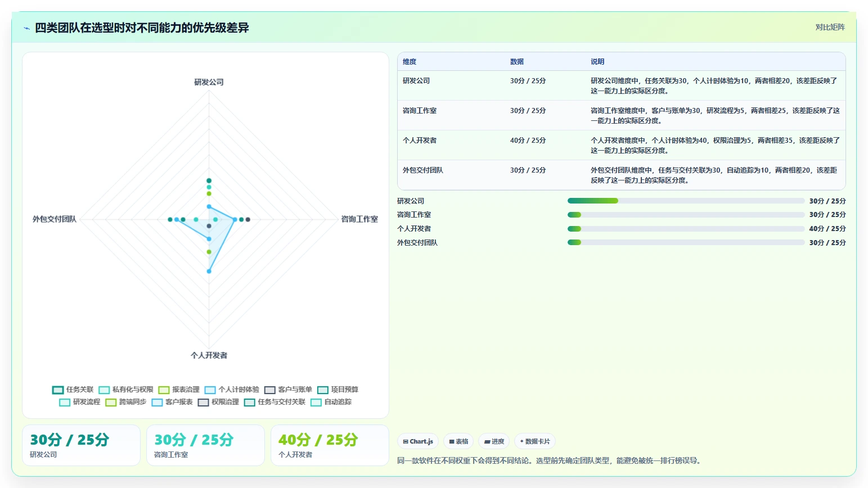Click the 表格 tag chip
Image resolution: width=868 pixels, height=488 pixels.
[458, 441]
